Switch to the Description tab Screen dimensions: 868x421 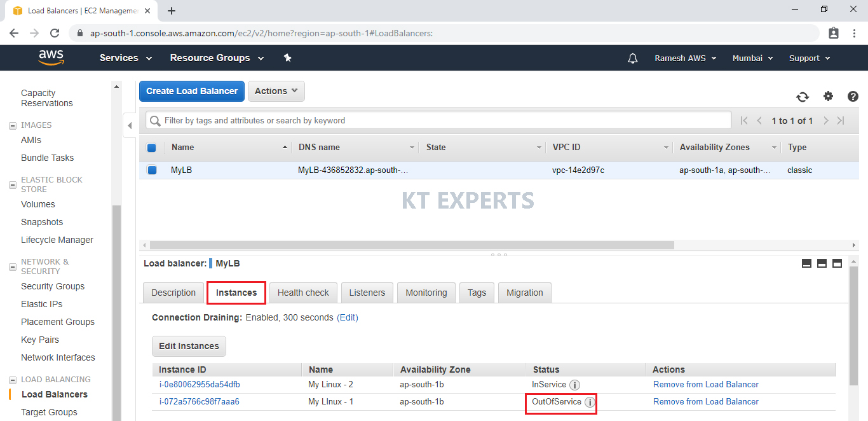coord(173,293)
